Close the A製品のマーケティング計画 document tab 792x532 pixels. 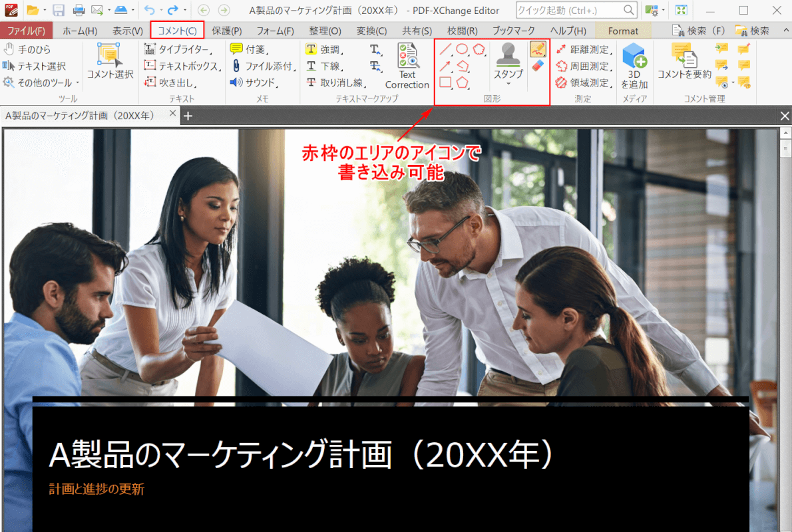[x=173, y=114]
